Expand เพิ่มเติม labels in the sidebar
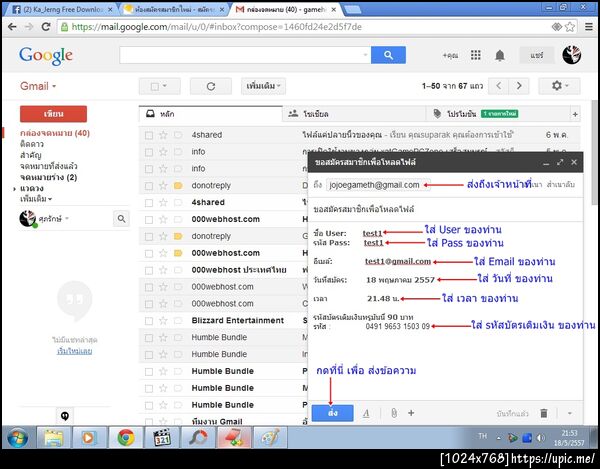 [36, 199]
